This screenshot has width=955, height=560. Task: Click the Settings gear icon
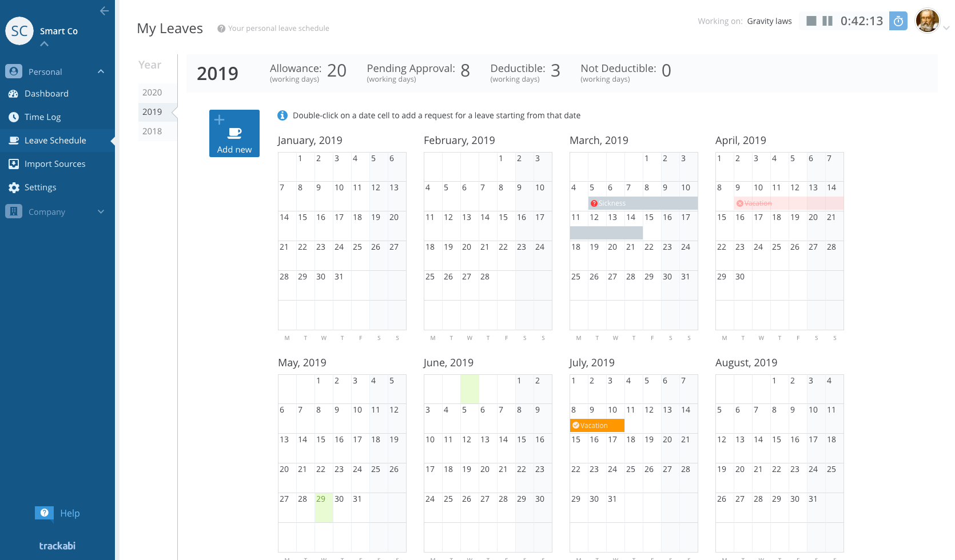point(14,187)
